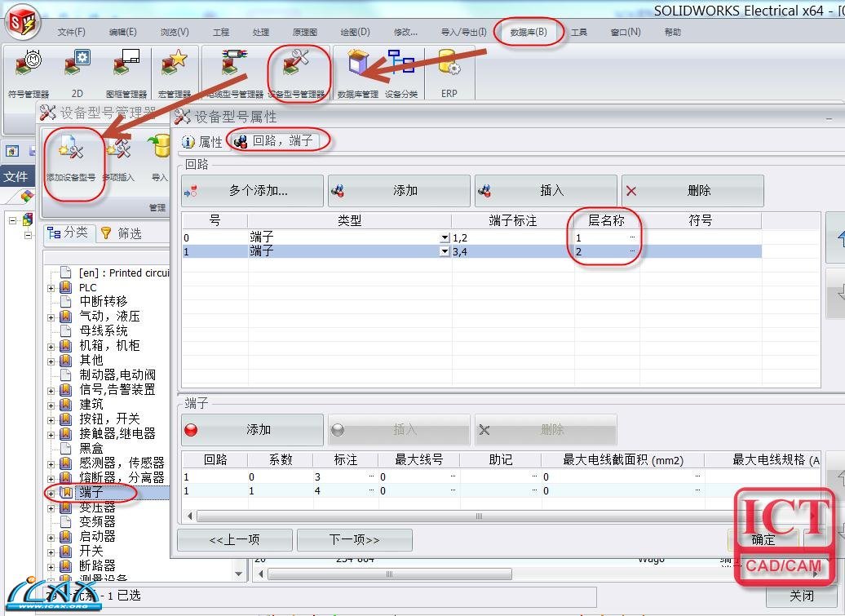Switch to the 属性 tab
The image size is (845, 616).
point(202,142)
